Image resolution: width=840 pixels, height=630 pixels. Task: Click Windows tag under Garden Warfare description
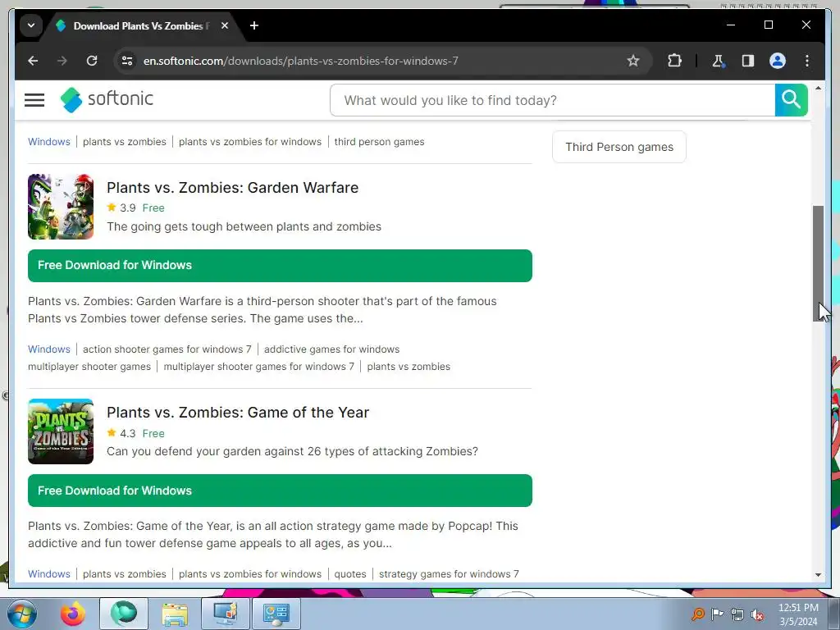pyautogui.click(x=48, y=349)
